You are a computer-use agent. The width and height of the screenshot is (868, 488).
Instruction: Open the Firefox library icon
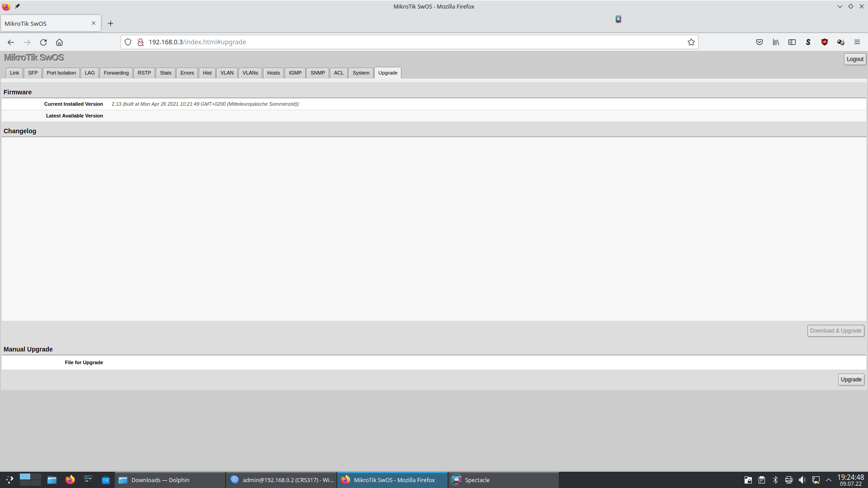776,42
